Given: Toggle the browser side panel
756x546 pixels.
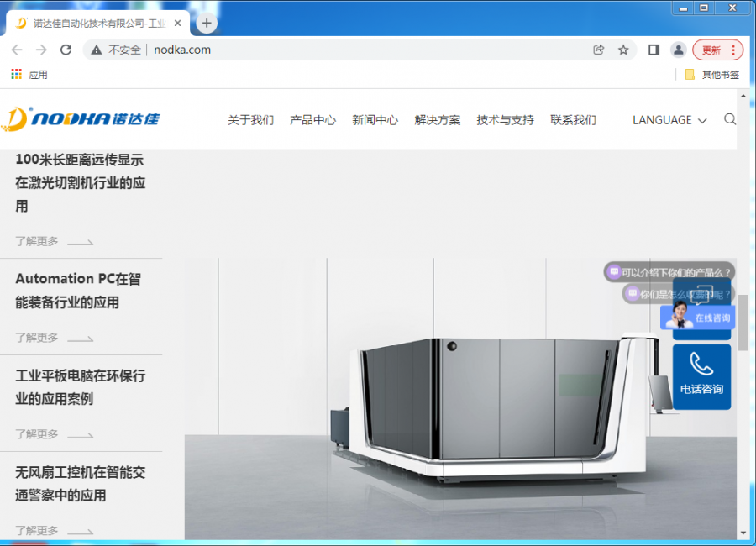Looking at the screenshot, I should coord(654,50).
